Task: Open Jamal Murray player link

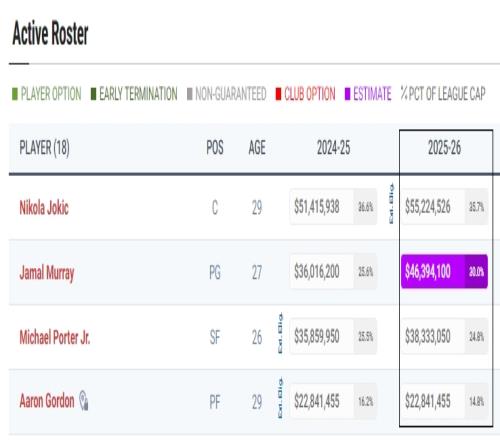Action: pos(47,273)
